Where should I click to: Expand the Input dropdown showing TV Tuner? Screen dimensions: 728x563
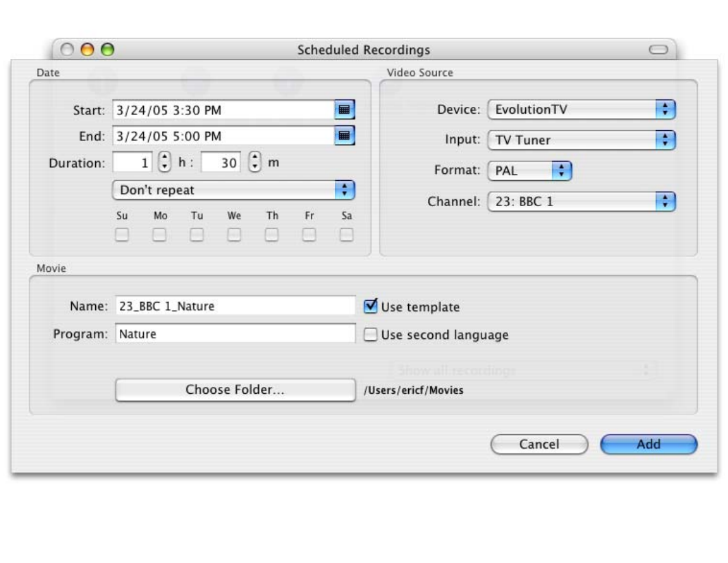point(581,140)
